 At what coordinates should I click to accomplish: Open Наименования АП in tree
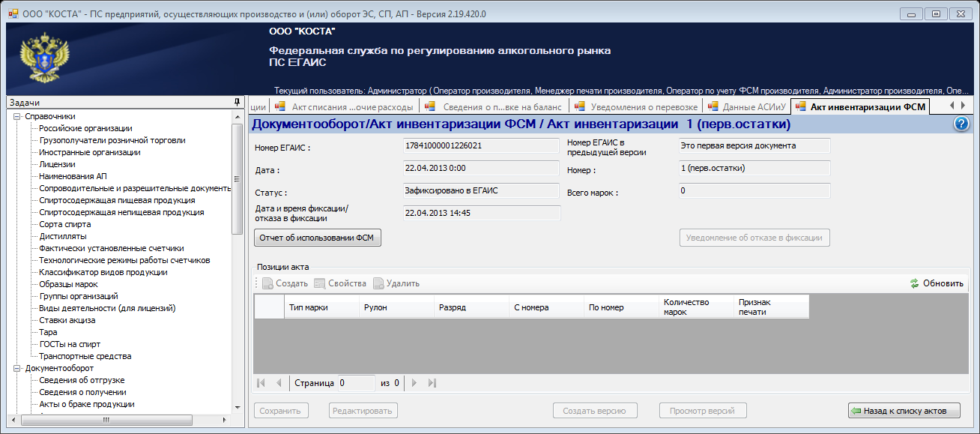[x=73, y=176]
